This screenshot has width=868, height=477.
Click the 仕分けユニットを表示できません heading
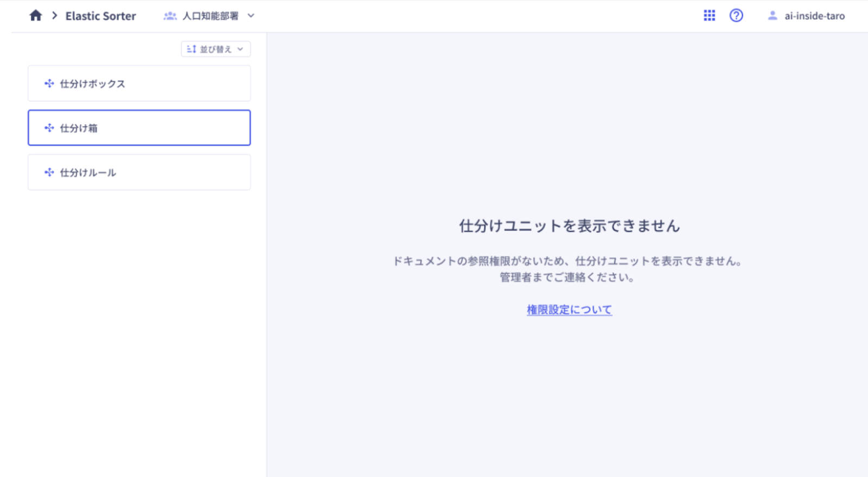point(569,226)
